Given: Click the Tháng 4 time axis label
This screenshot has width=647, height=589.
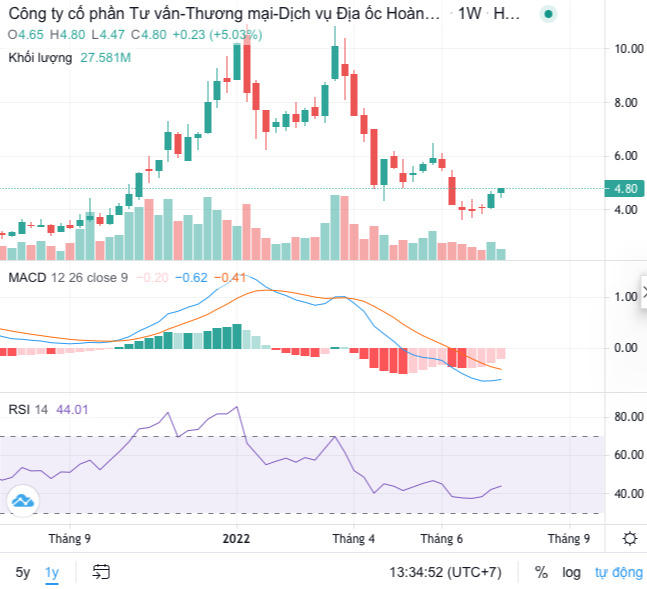Looking at the screenshot, I should click(353, 538).
